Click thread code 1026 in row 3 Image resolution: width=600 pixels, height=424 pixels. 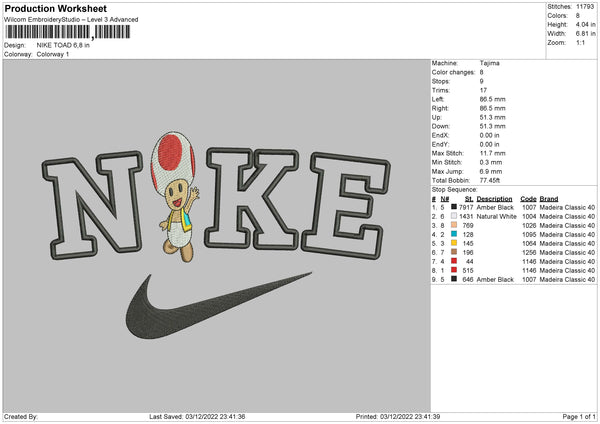pyautogui.click(x=529, y=225)
